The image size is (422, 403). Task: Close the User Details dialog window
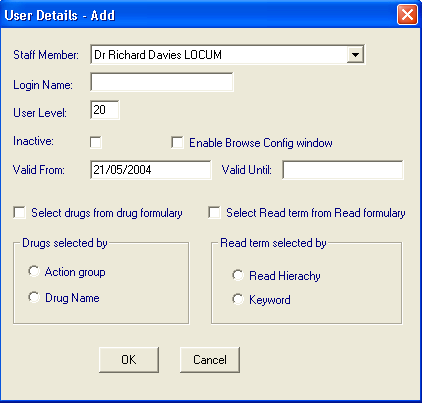407,15
